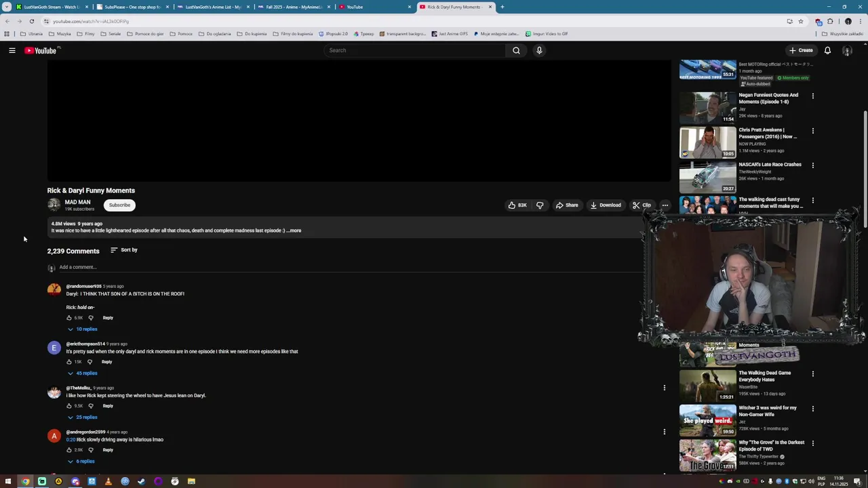This screenshot has height=488, width=868.
Task: Reload the page
Action: click(31, 21)
